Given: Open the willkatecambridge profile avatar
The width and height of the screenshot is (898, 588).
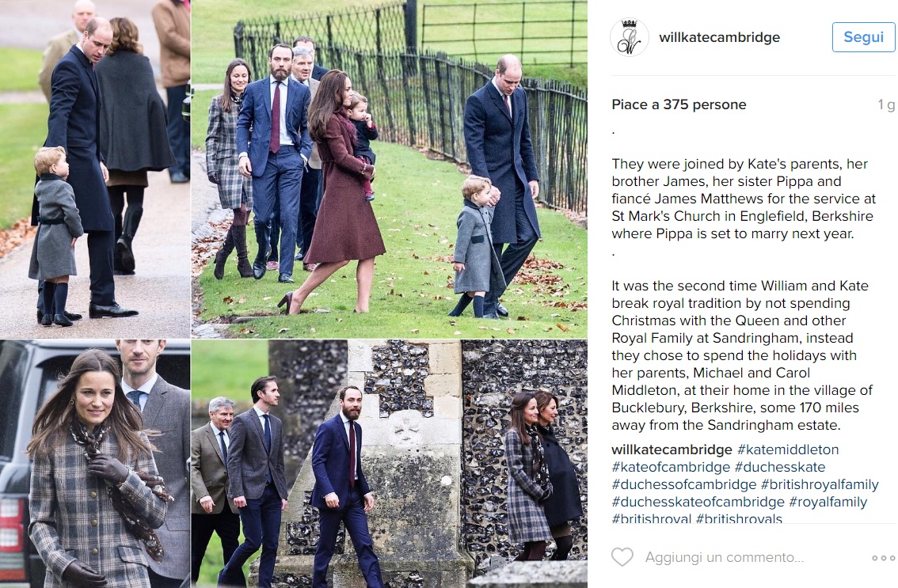Looking at the screenshot, I should coord(630,38).
